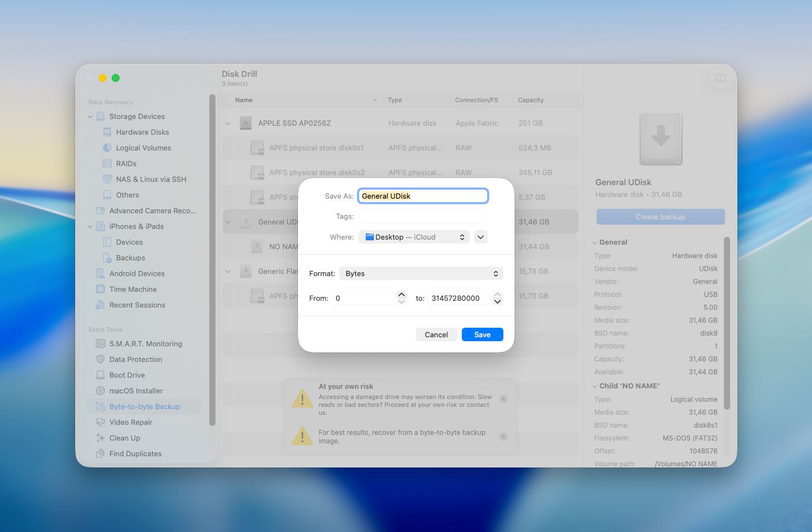Click the Hardware Disks sidebar icon
The image size is (812, 532).
(107, 132)
